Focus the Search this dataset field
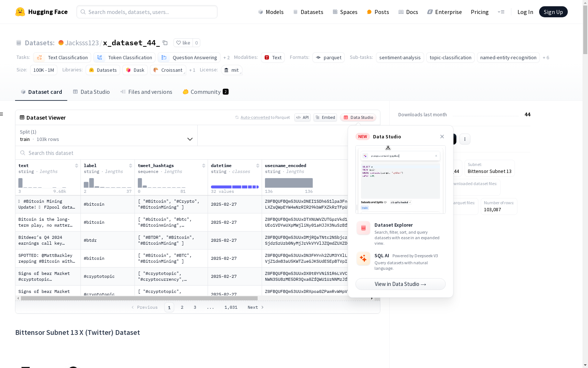Viewport: 588px width, 368px height. [182, 153]
